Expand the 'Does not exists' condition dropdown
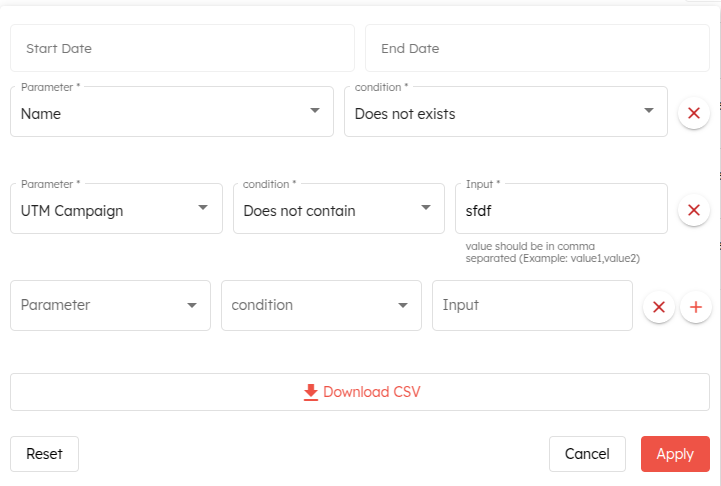 click(x=505, y=112)
